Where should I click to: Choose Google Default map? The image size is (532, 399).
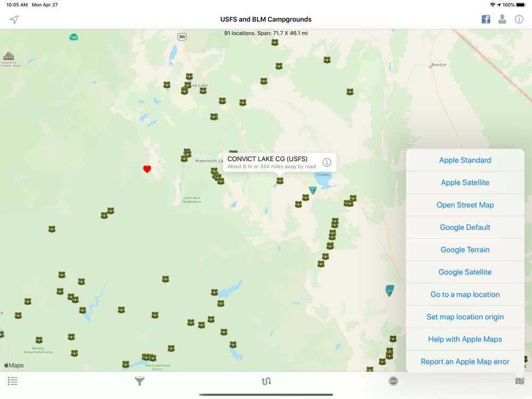click(465, 227)
